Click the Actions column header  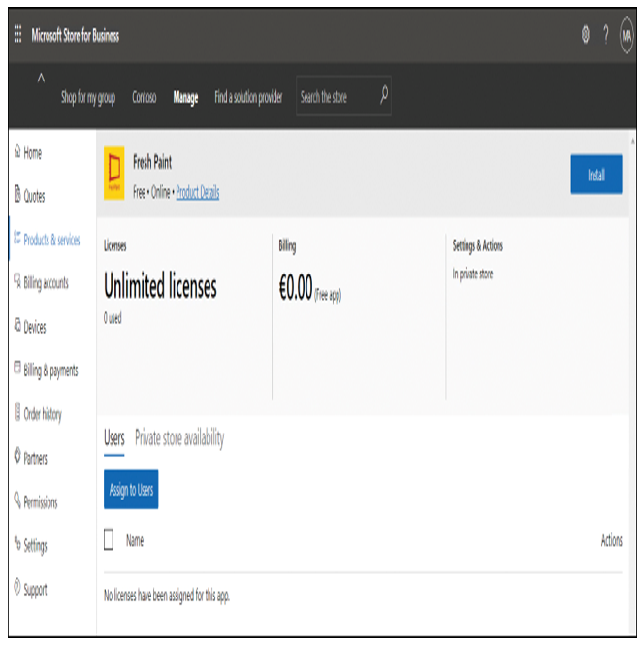pos(612,540)
